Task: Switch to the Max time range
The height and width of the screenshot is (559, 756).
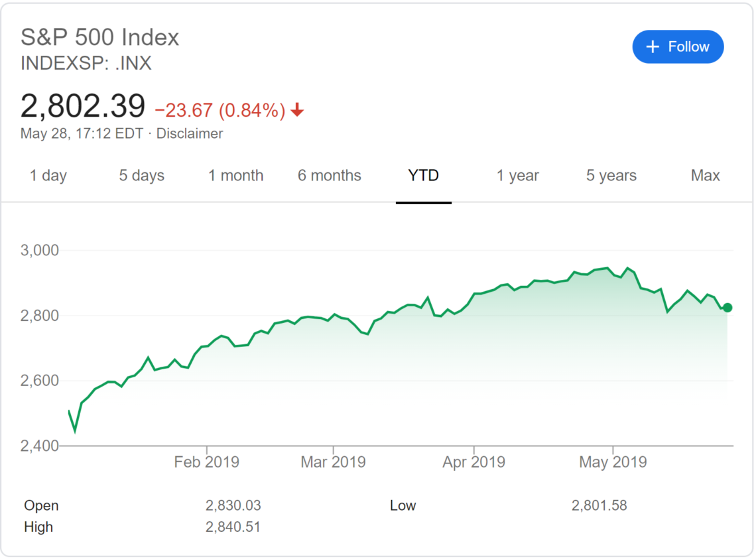Action: tap(705, 176)
